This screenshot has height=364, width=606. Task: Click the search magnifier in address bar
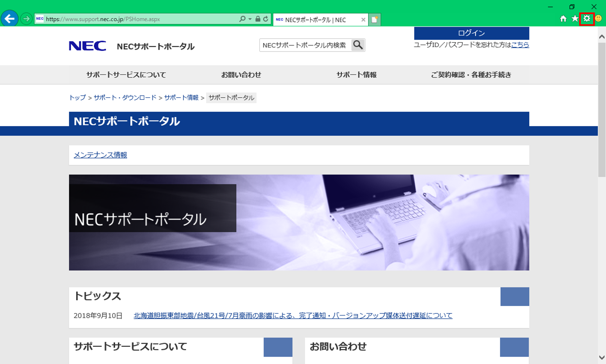point(242,19)
